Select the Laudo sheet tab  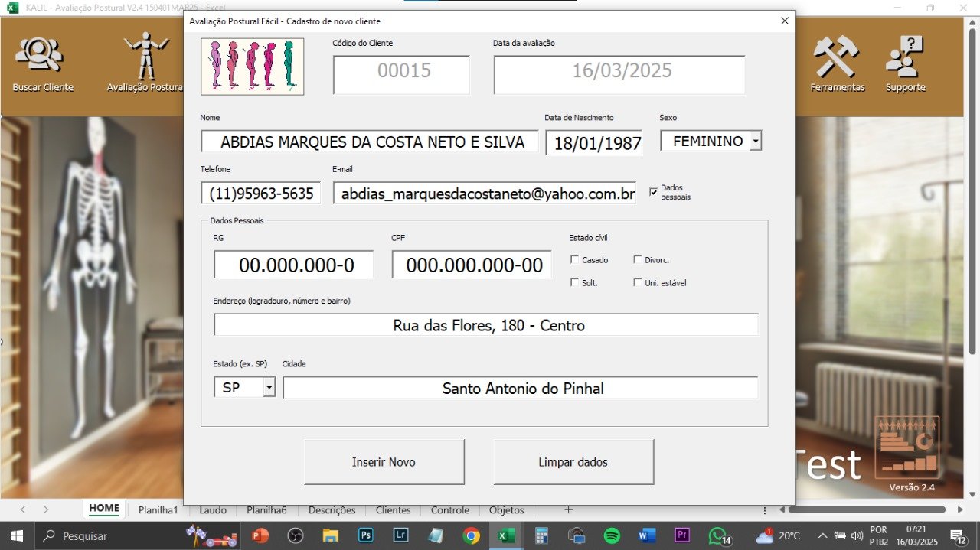pyautogui.click(x=213, y=510)
